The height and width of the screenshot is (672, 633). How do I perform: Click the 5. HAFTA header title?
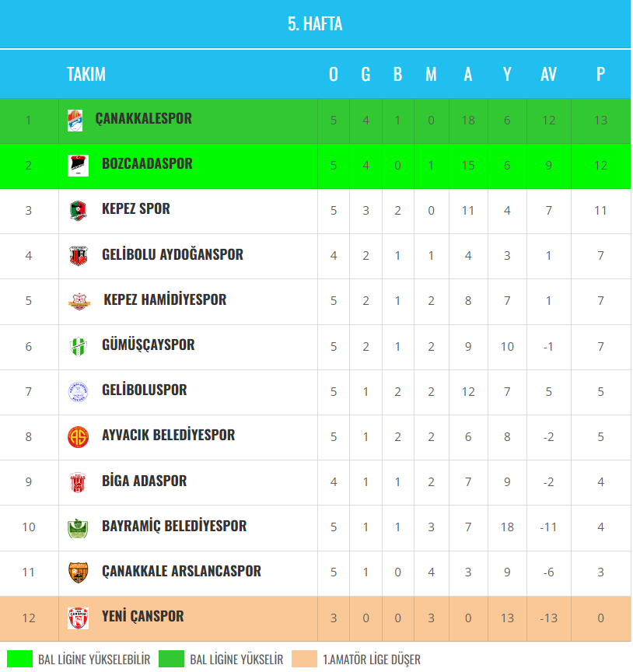click(x=315, y=24)
